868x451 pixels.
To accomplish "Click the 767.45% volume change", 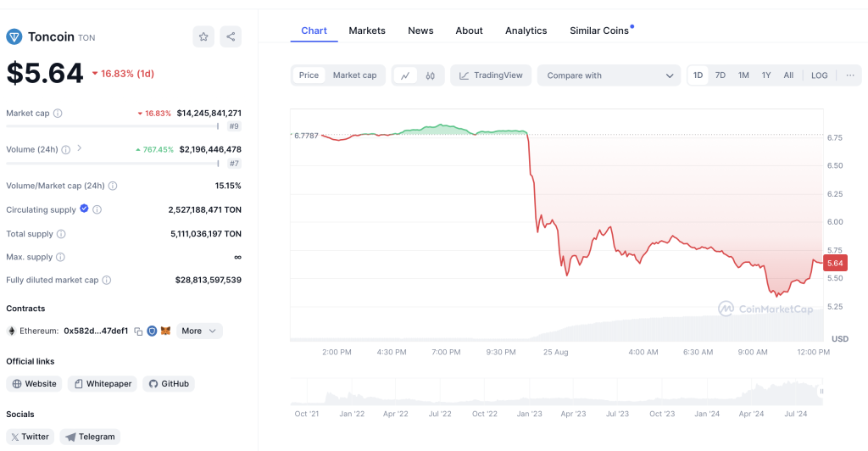I will (x=154, y=149).
